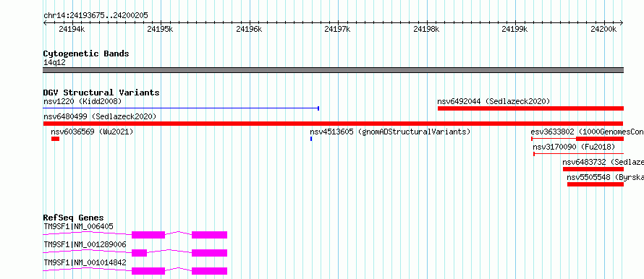
Task: Click the TM9SF1|NM_001289006 transcript label
Action: (85, 244)
